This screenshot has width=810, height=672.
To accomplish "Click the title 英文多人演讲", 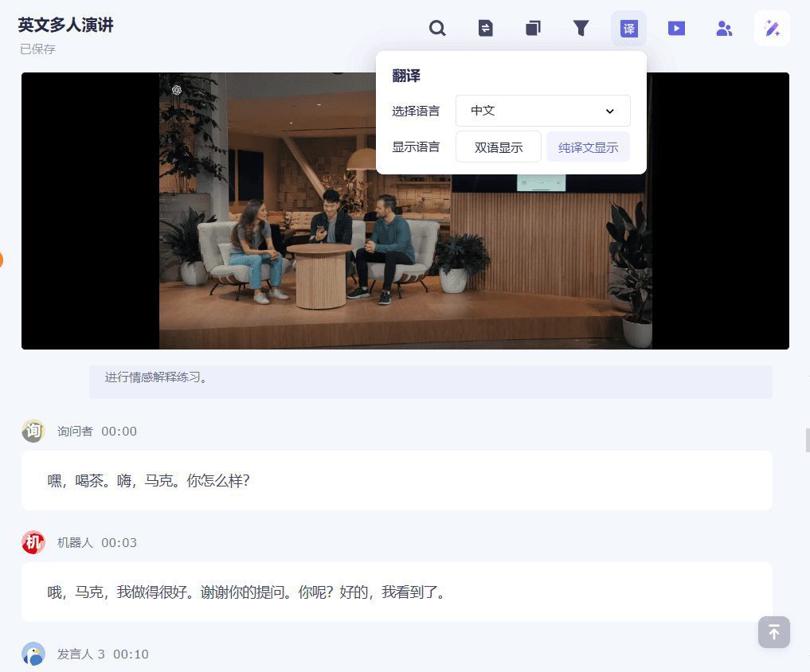I will click(65, 25).
